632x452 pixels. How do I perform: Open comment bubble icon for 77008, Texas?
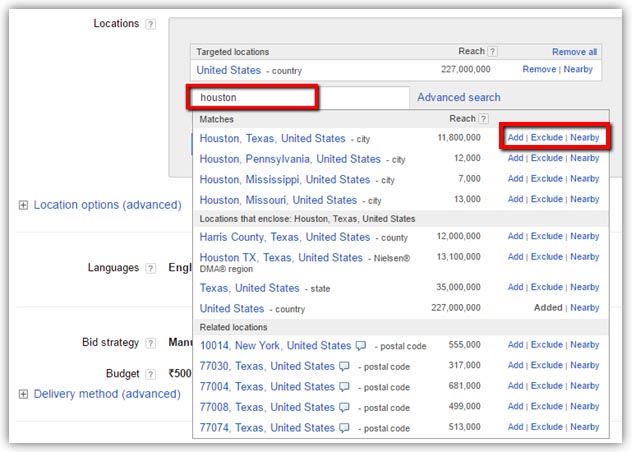pyautogui.click(x=344, y=407)
